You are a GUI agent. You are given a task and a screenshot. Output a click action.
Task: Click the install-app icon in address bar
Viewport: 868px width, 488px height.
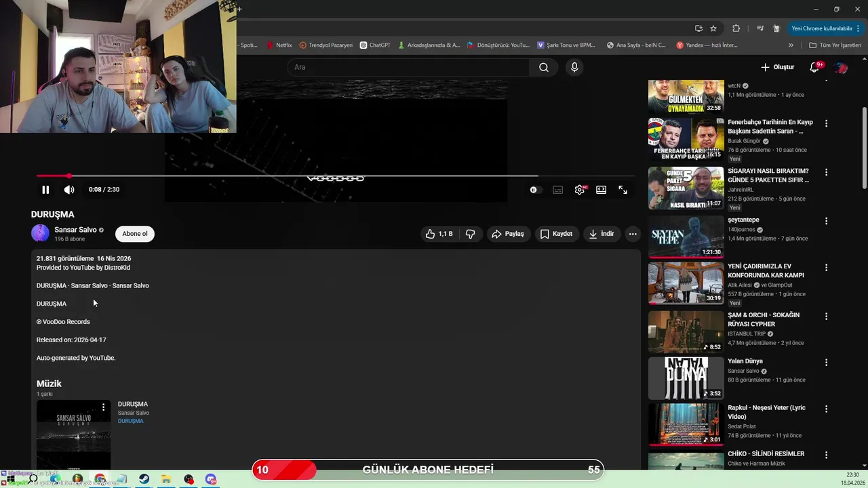point(698,28)
